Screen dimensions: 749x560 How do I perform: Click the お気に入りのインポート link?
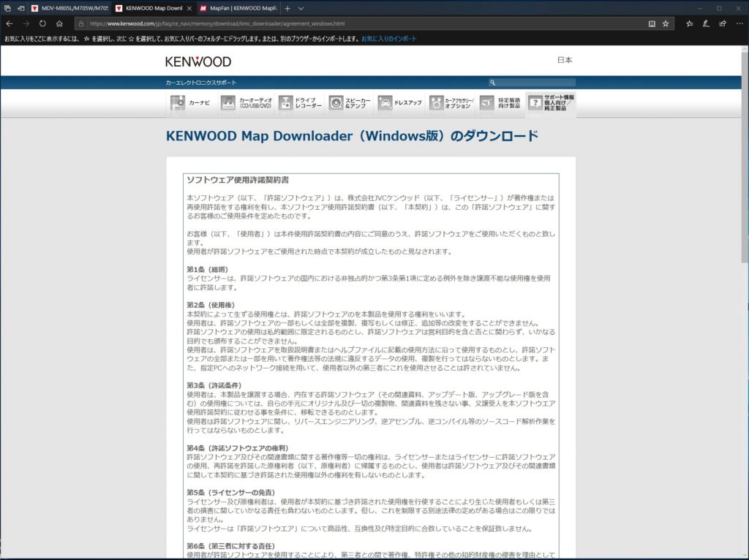[389, 39]
